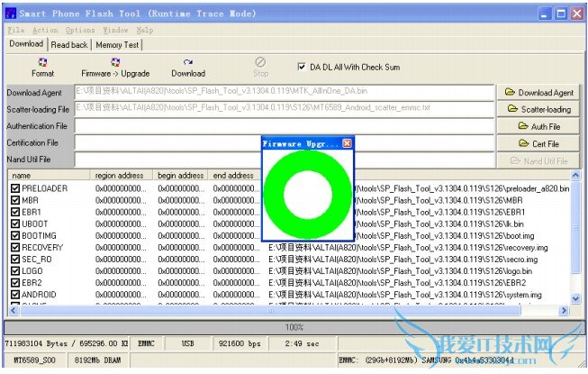Switch to the Memory Test tab
The height and width of the screenshot is (374, 588).
[117, 44]
